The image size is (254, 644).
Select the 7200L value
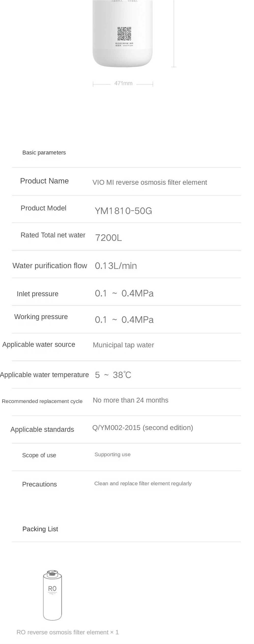click(x=108, y=238)
